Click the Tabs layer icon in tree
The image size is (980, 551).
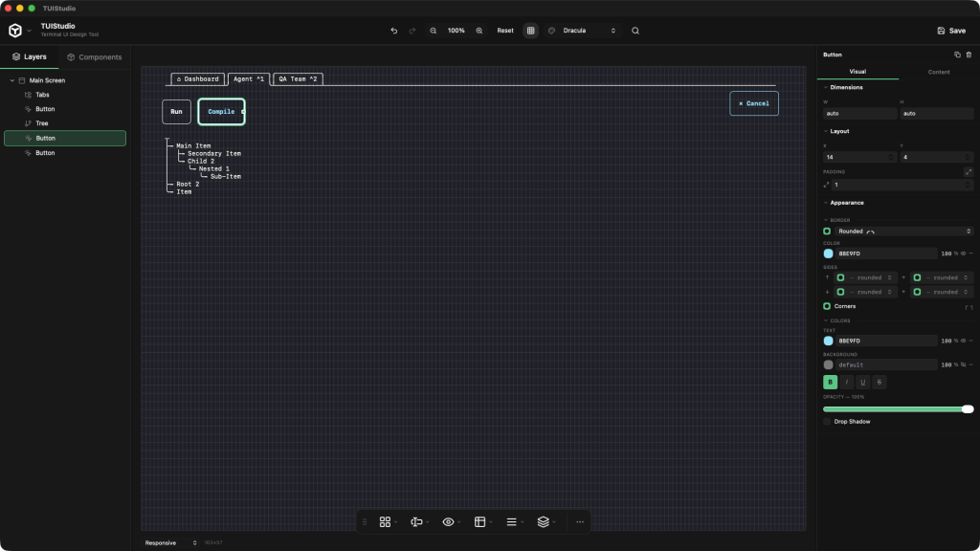[28, 95]
